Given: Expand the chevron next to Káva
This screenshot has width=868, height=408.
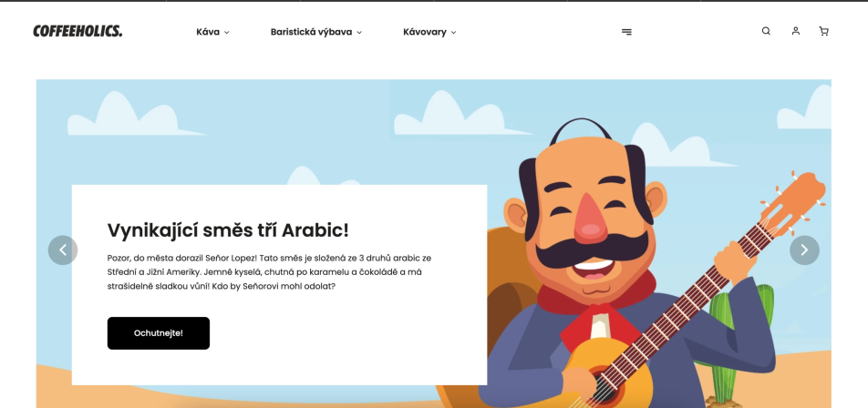Looking at the screenshot, I should click(226, 33).
